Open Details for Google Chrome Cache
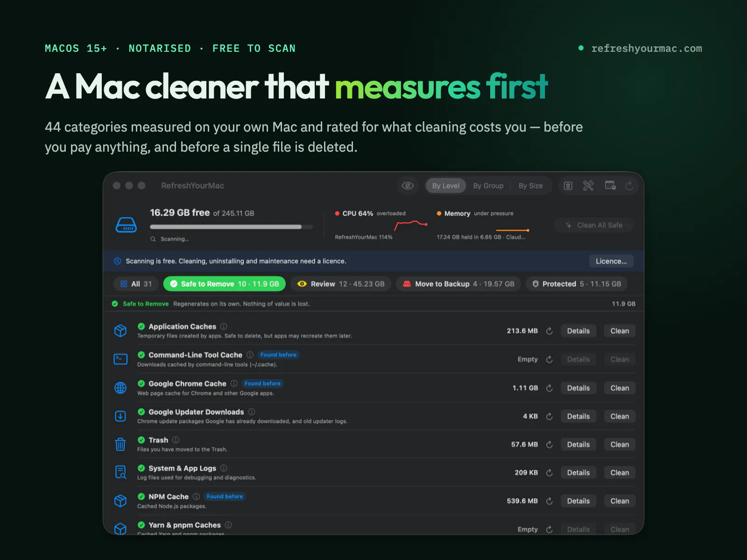Viewport: 747px width, 560px height. [x=578, y=388]
